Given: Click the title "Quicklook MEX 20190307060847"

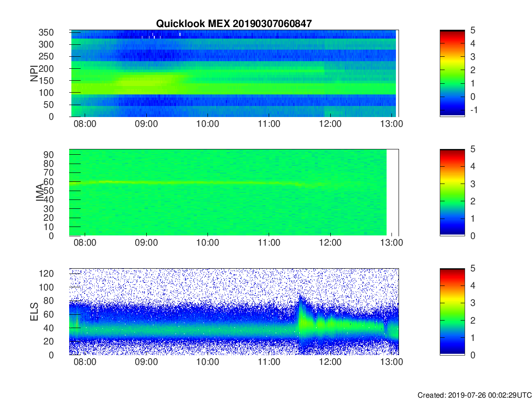Looking at the screenshot, I should [234, 24].
